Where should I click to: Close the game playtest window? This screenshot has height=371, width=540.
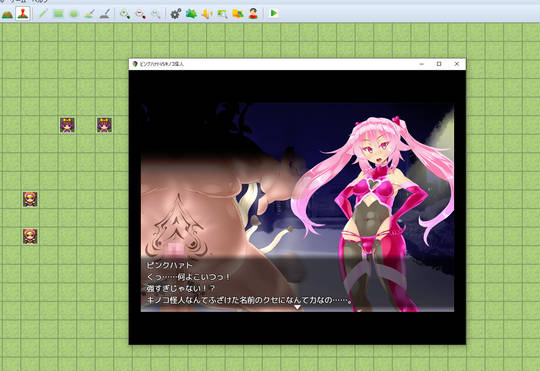[x=457, y=64]
